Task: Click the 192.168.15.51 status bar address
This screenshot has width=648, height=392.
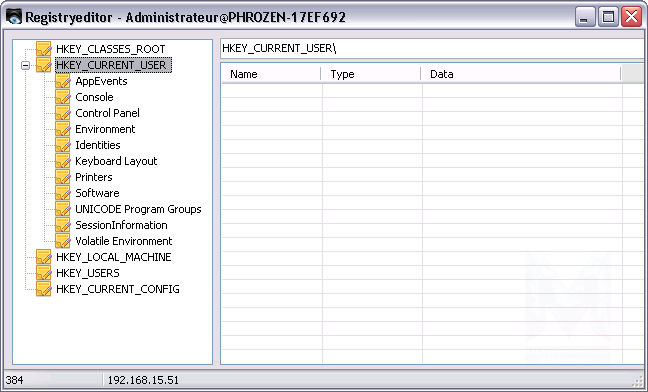Action: pos(143,380)
